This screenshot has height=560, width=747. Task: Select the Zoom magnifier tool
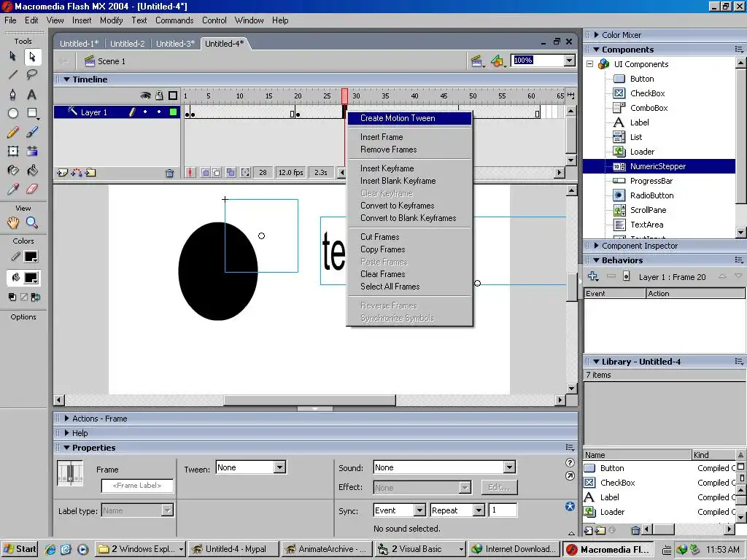coord(32,222)
